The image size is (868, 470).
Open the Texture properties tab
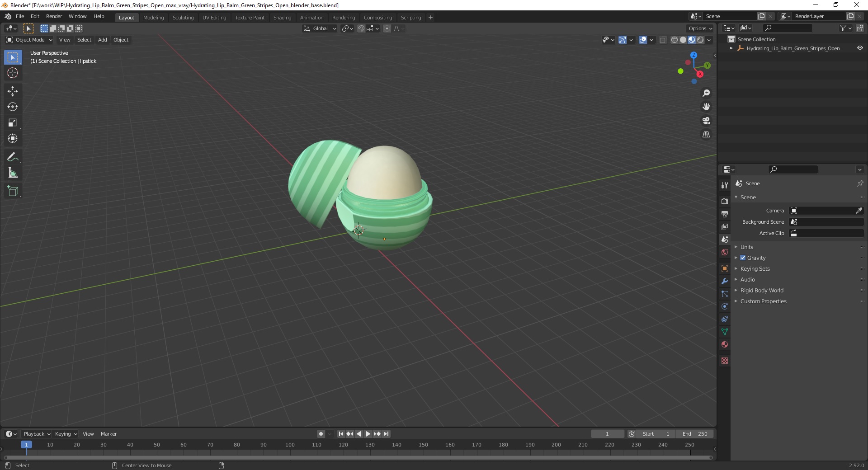click(x=725, y=361)
